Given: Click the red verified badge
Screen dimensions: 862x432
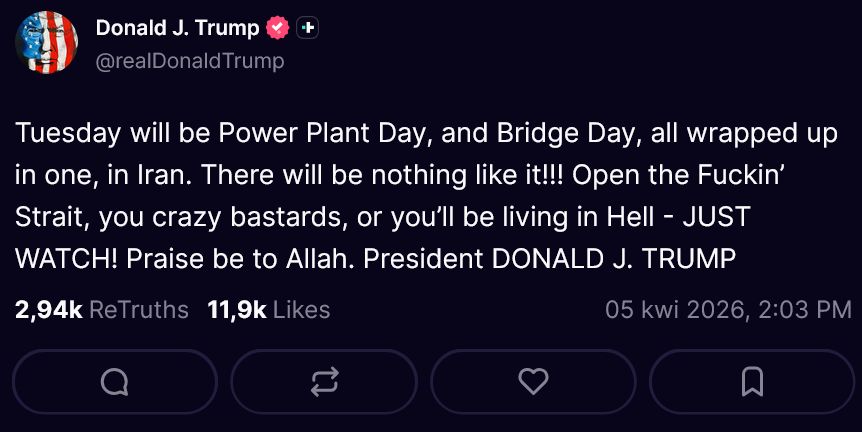Looking at the screenshot, I should (277, 29).
